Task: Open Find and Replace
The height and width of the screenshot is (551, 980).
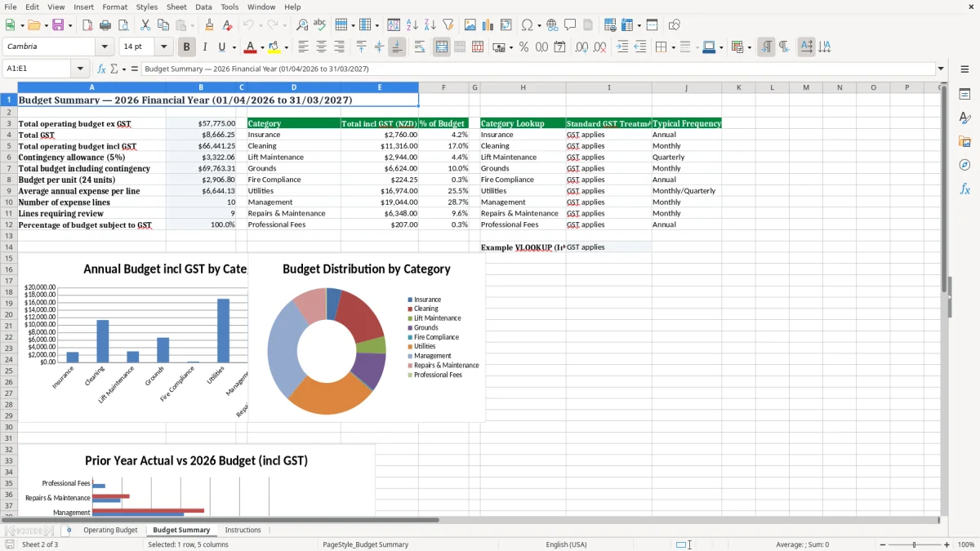Action: (x=302, y=25)
